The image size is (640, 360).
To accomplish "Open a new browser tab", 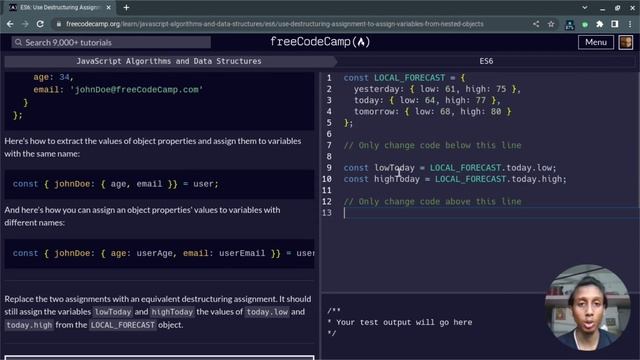I will [x=126, y=7].
